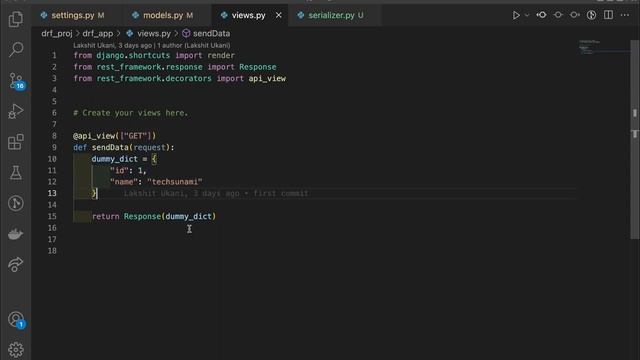Click the minimap code preview

590,47
